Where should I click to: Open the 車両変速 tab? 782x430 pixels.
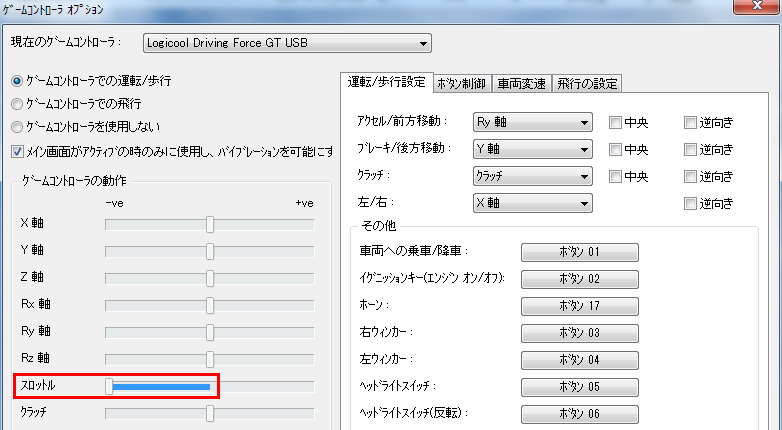(522, 84)
